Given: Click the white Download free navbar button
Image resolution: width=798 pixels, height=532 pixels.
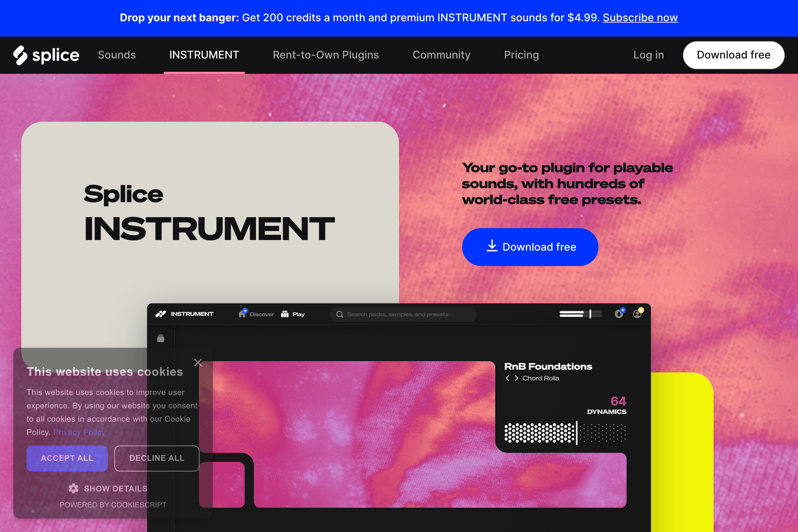Looking at the screenshot, I should pyautogui.click(x=733, y=55).
